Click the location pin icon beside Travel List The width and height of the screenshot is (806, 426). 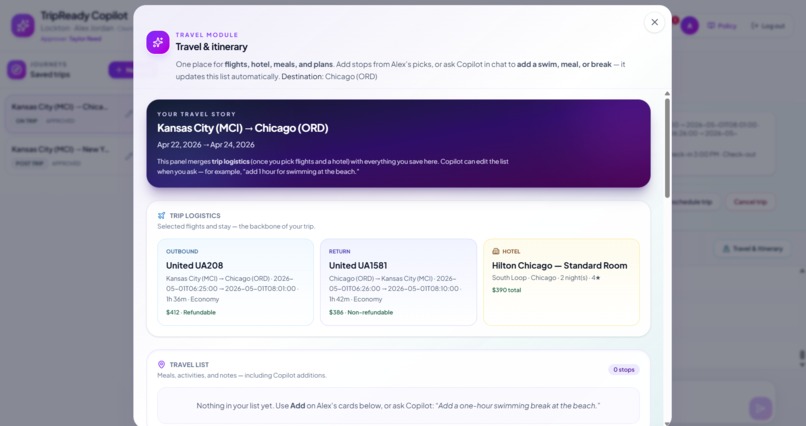point(161,364)
